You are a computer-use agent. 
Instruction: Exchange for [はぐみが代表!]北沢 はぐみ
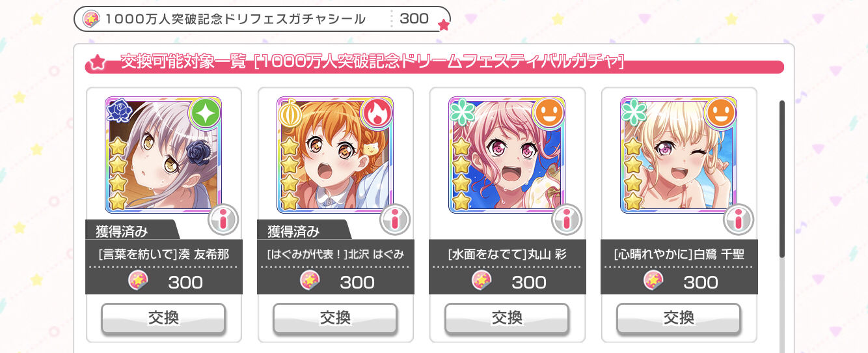(x=335, y=318)
